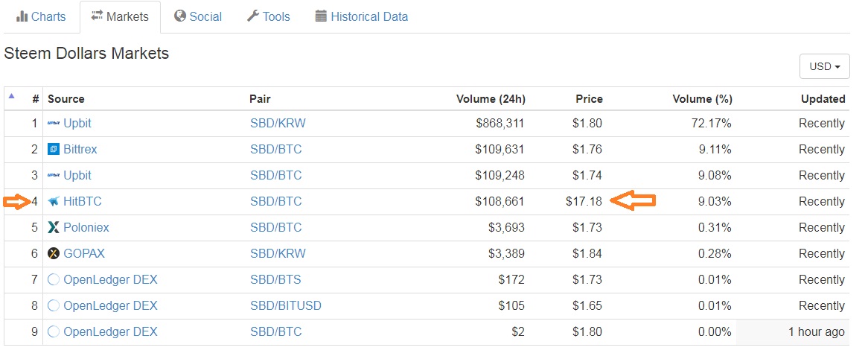The image size is (868, 359).
Task: Open SBD/BTC pair in row 9
Action: point(276,331)
